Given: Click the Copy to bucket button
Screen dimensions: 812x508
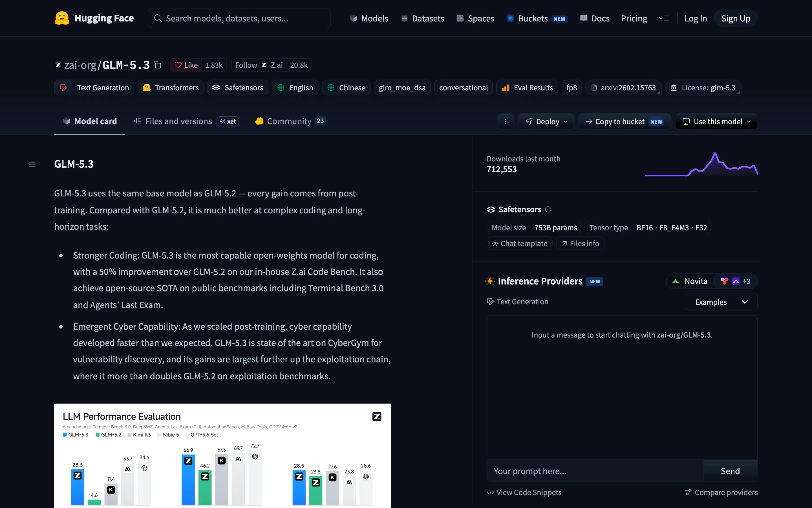Looking at the screenshot, I should (625, 122).
